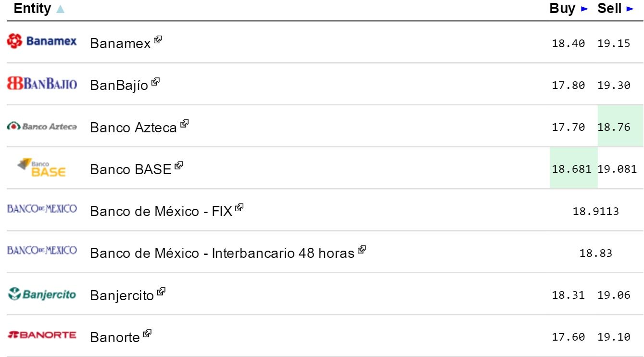
Task: Click the Banco de México FIX logo
Action: click(x=42, y=209)
